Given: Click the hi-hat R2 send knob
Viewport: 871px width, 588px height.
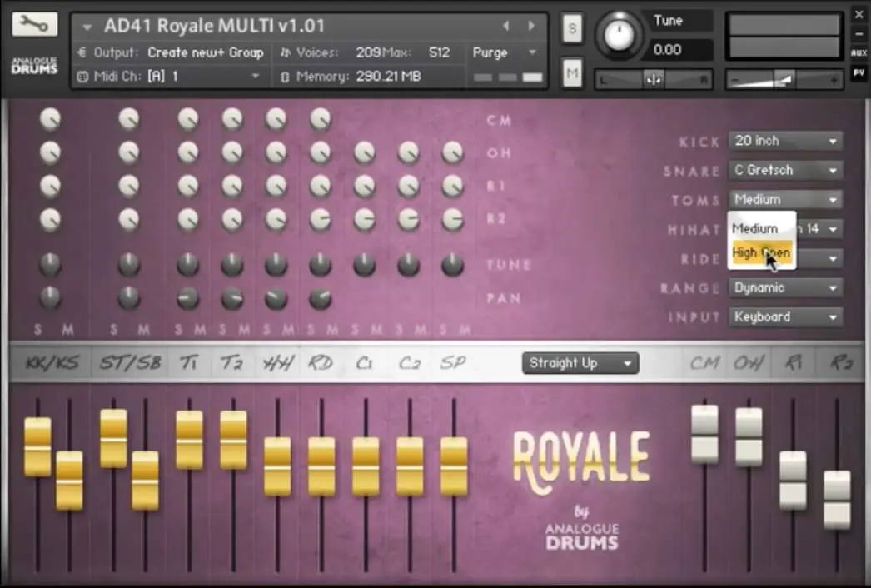Looking at the screenshot, I should pyautogui.click(x=276, y=220).
